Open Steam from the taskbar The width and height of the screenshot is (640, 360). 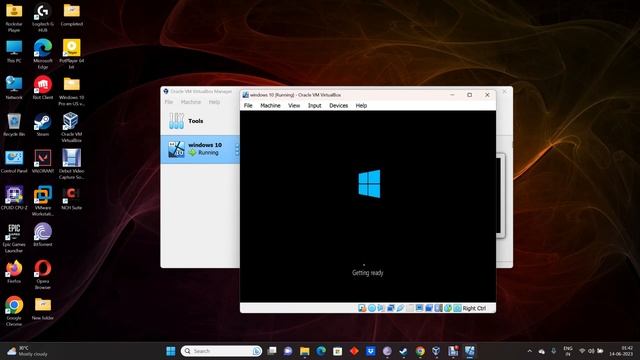[403, 351]
